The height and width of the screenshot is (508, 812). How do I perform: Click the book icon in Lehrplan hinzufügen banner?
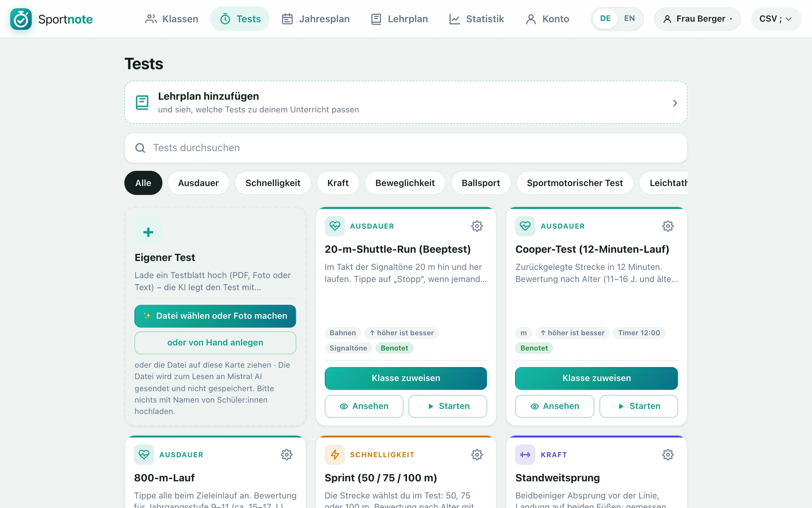(x=142, y=103)
